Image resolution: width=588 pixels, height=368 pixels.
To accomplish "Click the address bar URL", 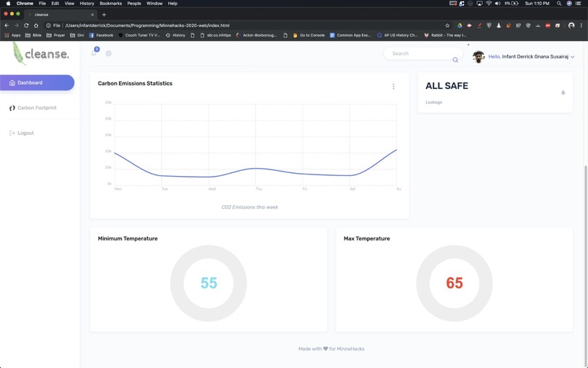I will click(x=147, y=26).
